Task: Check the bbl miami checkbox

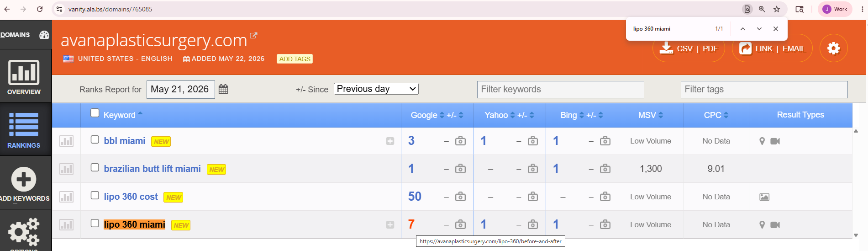Action: pos(95,139)
